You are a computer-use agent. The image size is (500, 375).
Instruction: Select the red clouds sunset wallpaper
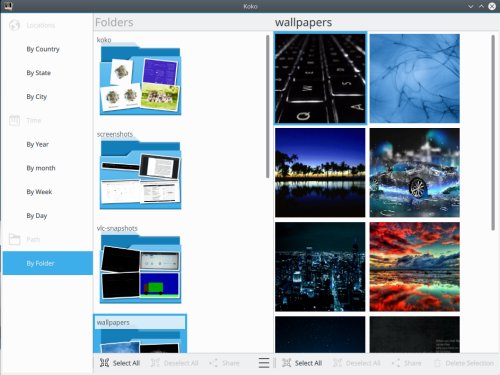415,267
